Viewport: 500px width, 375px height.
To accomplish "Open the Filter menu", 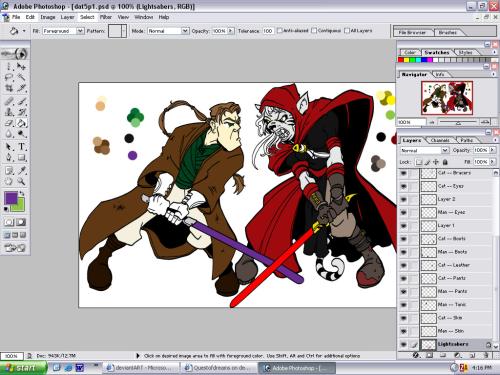I will pos(106,17).
